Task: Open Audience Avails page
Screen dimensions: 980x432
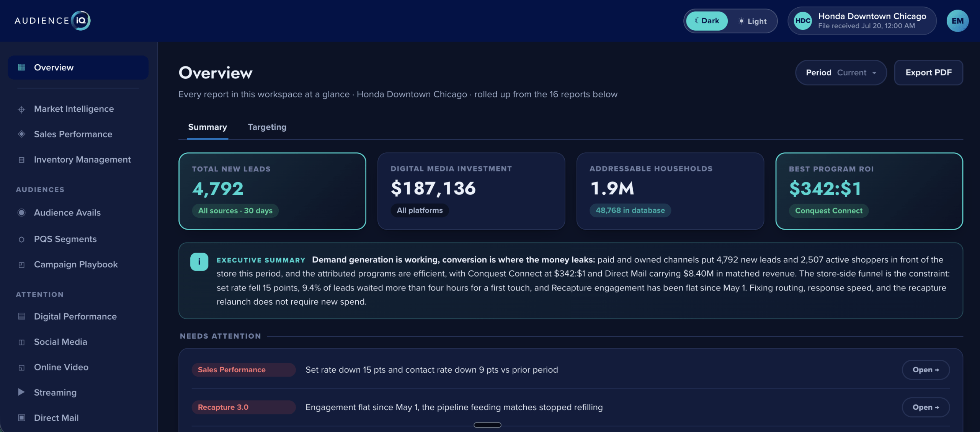Action: point(78,213)
